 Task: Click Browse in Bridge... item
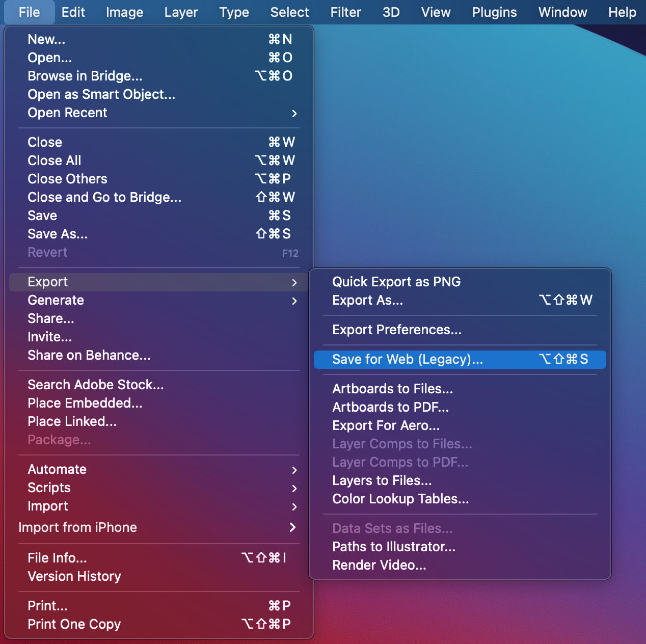(85, 76)
